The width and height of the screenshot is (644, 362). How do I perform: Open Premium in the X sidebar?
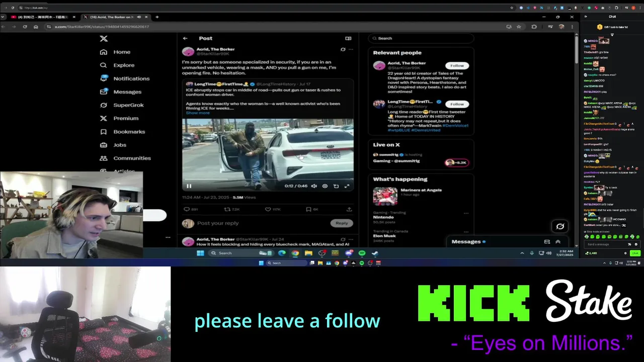119,118
